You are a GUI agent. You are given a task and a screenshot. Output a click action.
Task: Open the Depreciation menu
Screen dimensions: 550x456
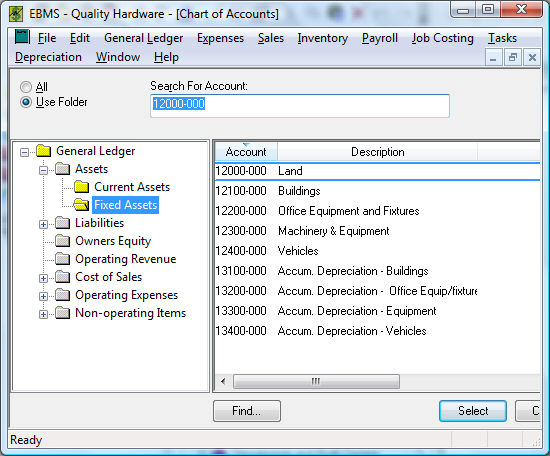pyautogui.click(x=48, y=57)
